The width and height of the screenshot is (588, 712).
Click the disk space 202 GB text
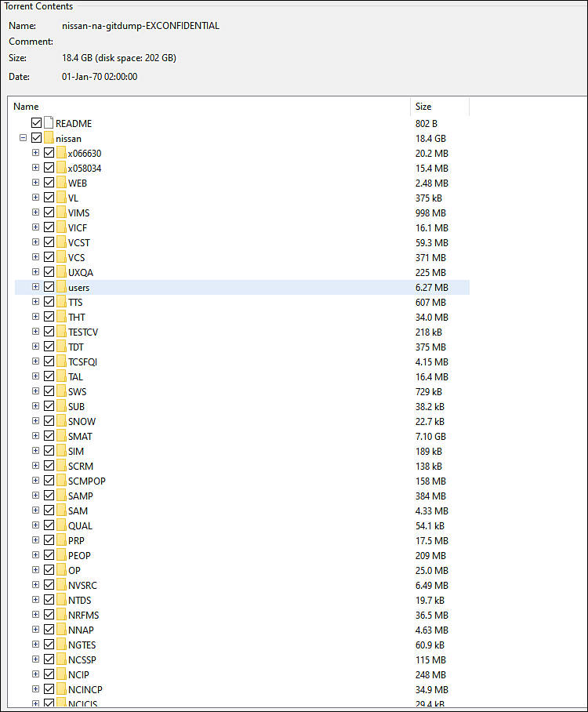click(136, 58)
